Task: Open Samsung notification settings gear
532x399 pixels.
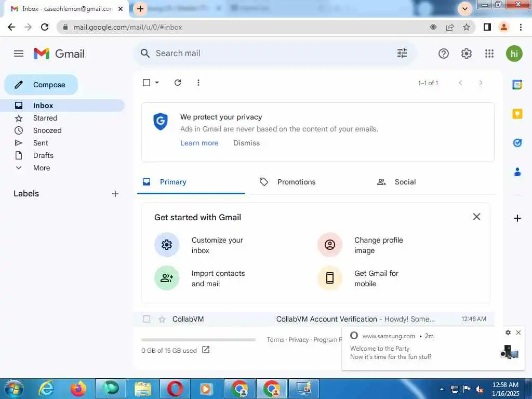Action: click(508, 332)
